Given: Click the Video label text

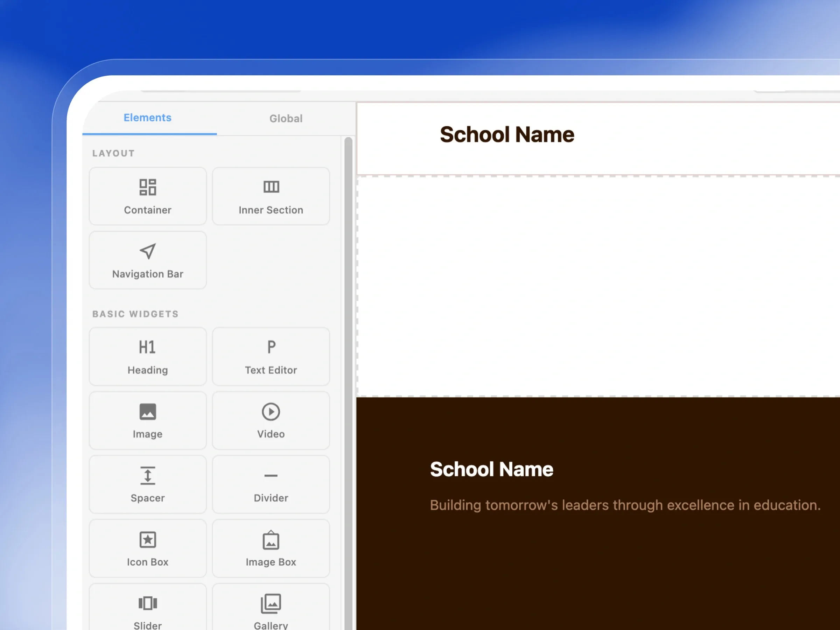Looking at the screenshot, I should pyautogui.click(x=271, y=434).
